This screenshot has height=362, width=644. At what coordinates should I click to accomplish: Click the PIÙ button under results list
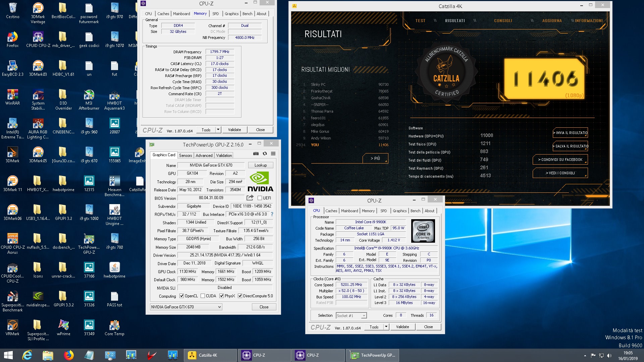(x=375, y=158)
